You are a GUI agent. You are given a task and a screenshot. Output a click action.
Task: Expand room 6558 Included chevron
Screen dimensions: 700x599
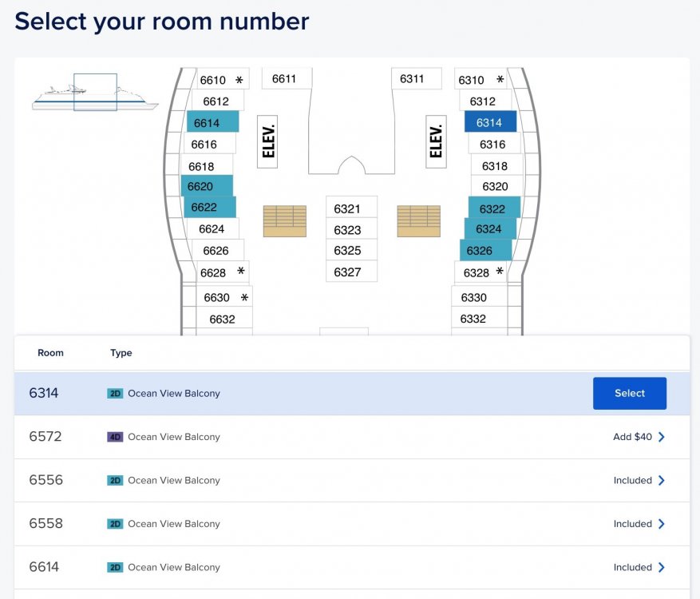click(x=662, y=523)
